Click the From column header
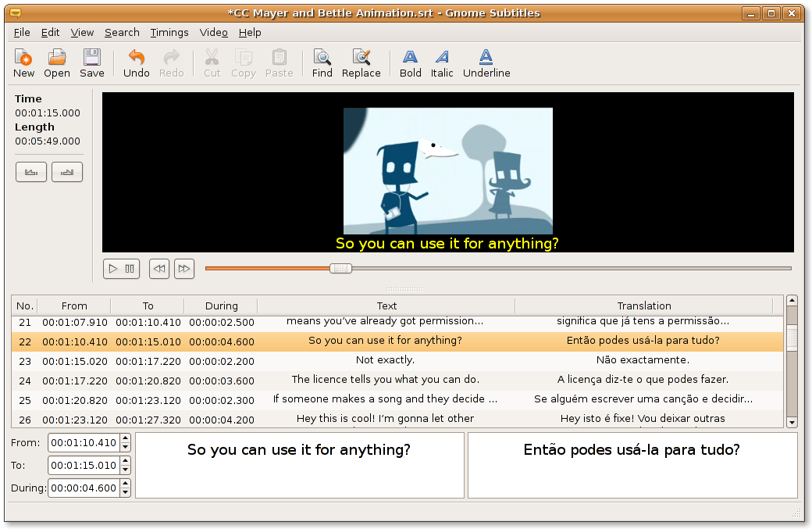This screenshot has width=812, height=529. 74,306
